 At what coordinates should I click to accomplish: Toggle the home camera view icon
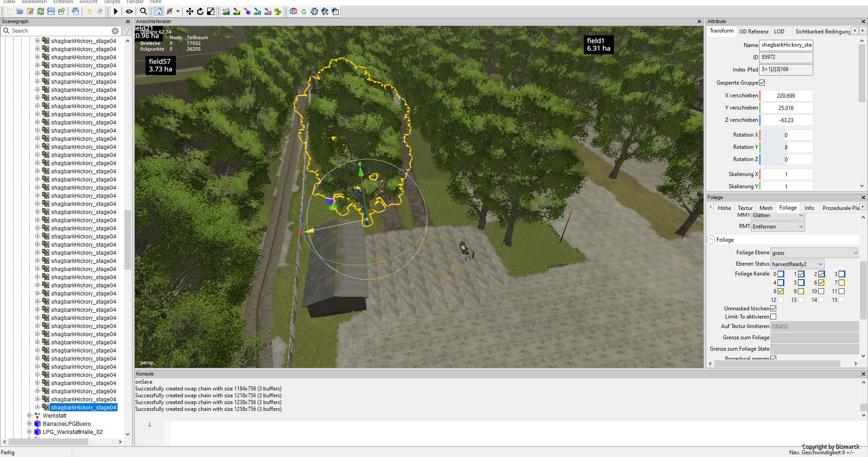click(x=159, y=11)
